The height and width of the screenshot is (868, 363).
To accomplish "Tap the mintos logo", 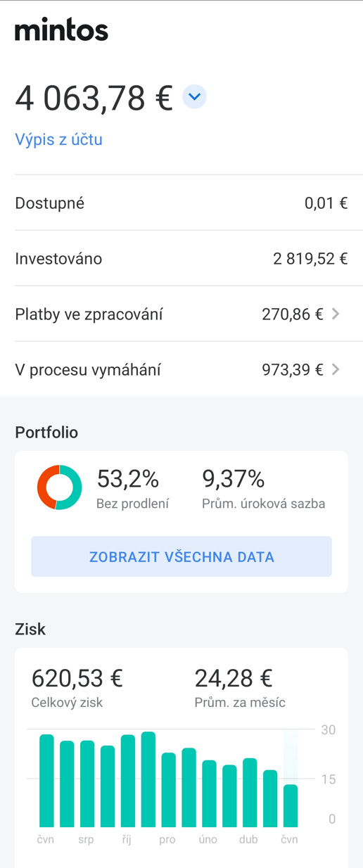I will [62, 30].
